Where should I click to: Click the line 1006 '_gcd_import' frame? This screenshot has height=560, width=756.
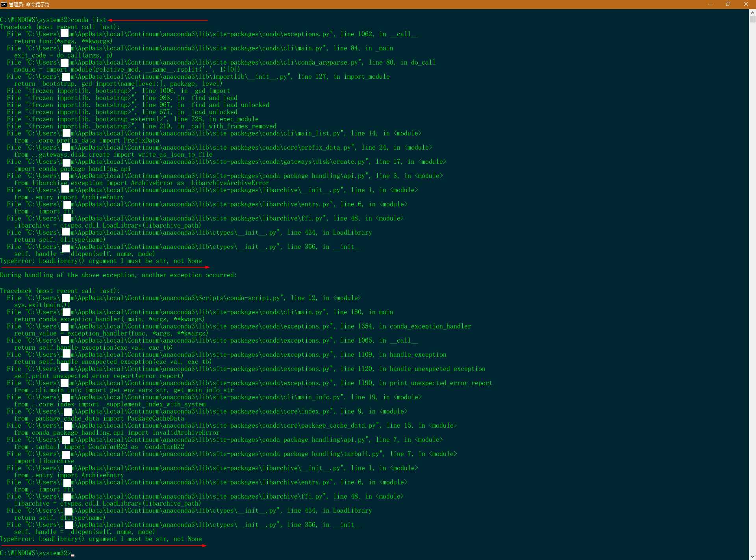tap(119, 91)
